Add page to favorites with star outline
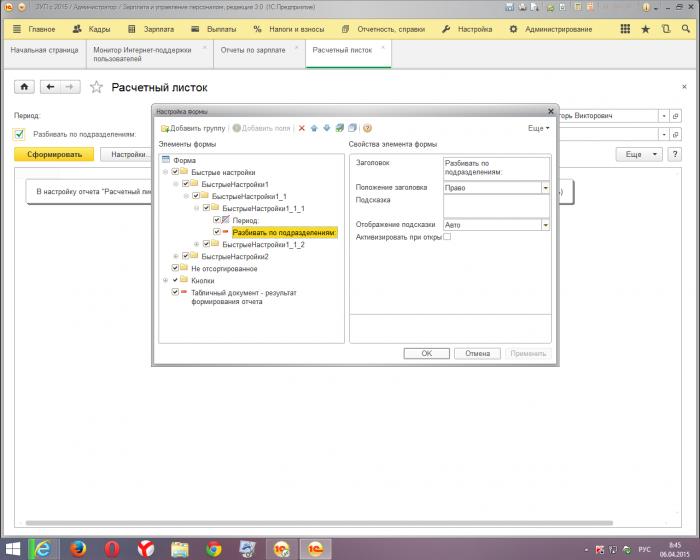The width and height of the screenshot is (700, 560). pos(96,87)
